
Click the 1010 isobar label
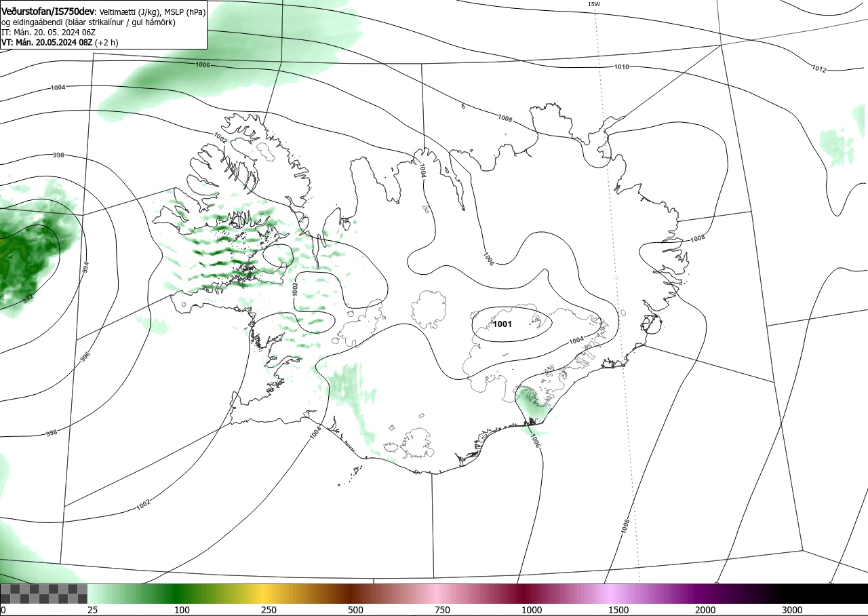[621, 66]
